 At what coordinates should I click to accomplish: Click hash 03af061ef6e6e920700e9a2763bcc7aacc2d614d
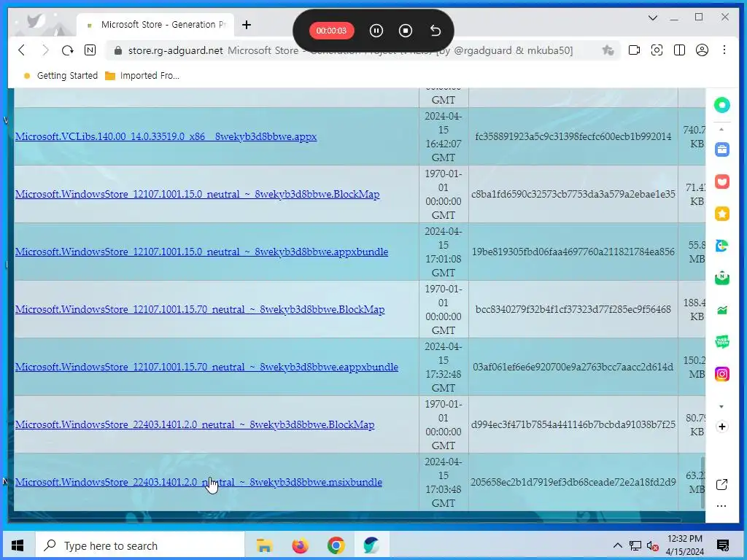tap(573, 367)
